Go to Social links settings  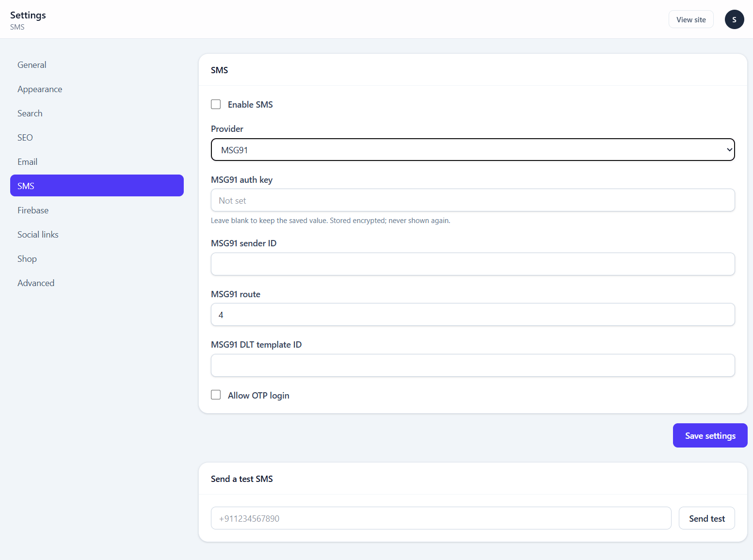(97, 235)
